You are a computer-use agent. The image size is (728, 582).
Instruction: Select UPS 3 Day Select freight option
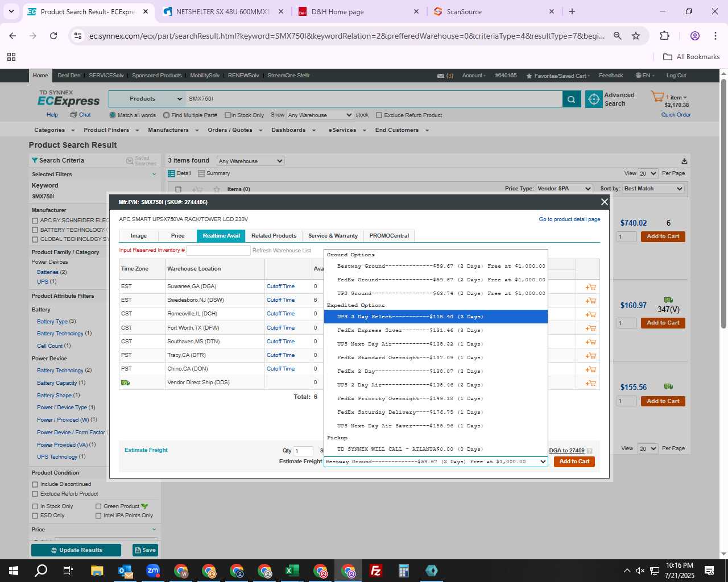(436, 317)
